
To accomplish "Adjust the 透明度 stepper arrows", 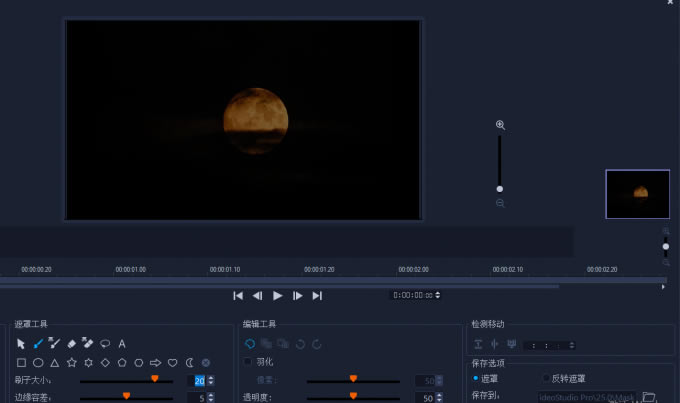I will (x=440, y=398).
